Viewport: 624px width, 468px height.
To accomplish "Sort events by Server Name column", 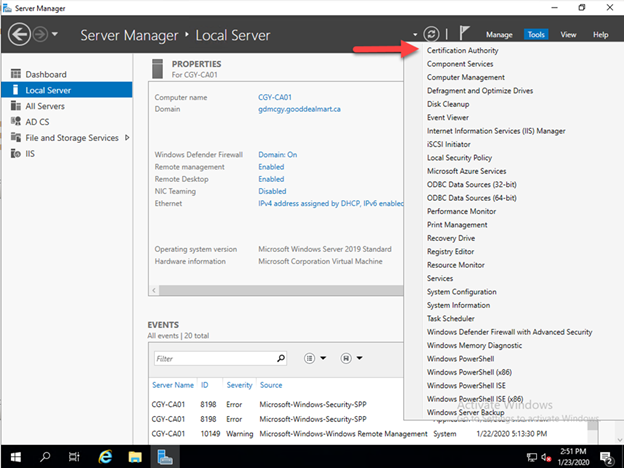I will click(x=173, y=385).
